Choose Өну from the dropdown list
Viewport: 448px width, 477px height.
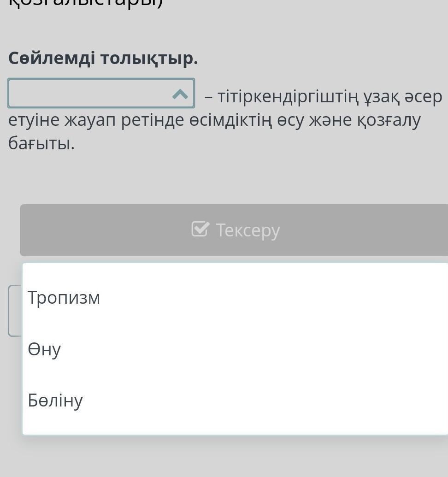[x=44, y=349]
